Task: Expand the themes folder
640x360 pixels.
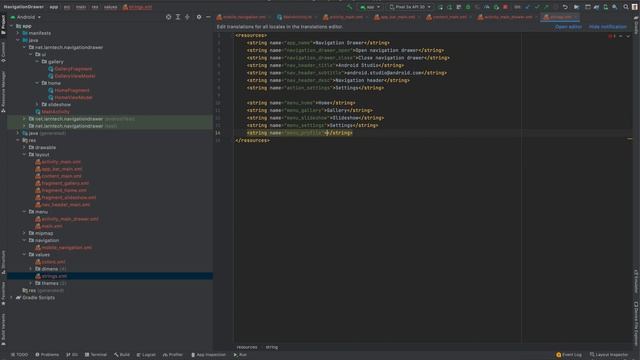Action: point(31,283)
